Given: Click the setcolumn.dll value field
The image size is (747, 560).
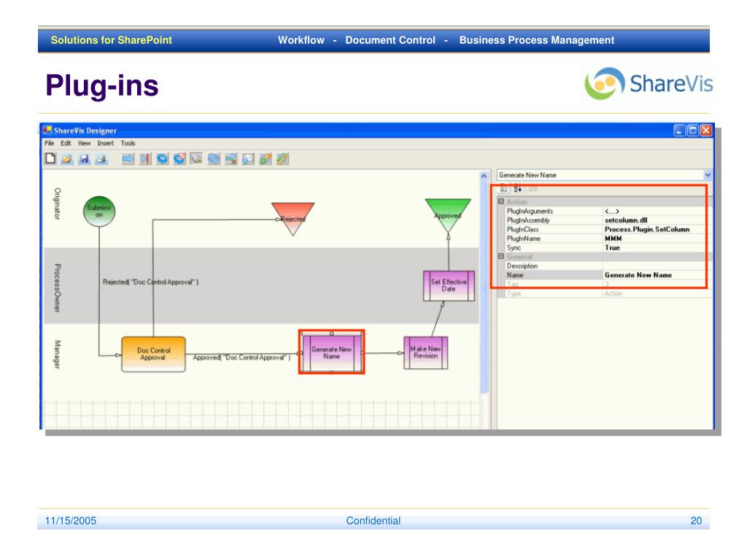Looking at the screenshot, I should (x=657, y=220).
